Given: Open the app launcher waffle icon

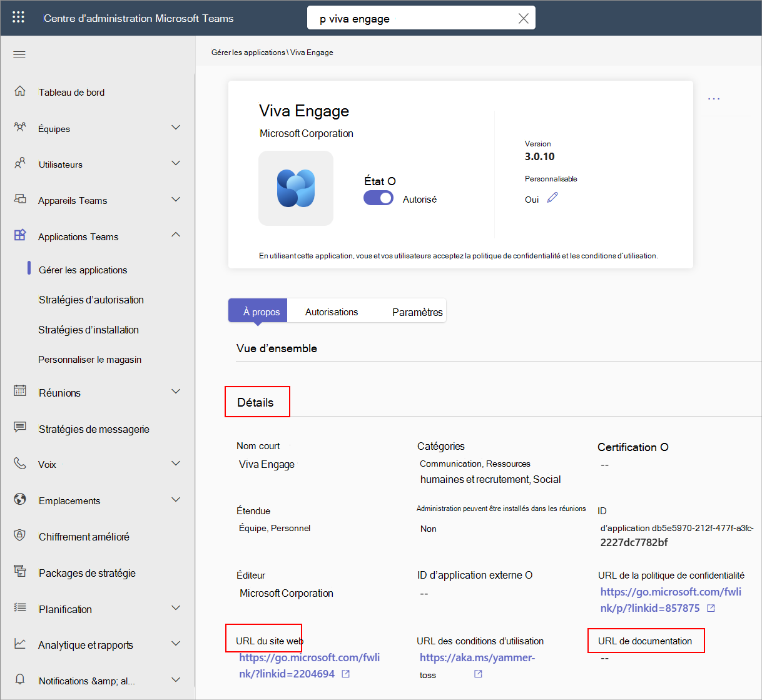Looking at the screenshot, I should [x=18, y=18].
